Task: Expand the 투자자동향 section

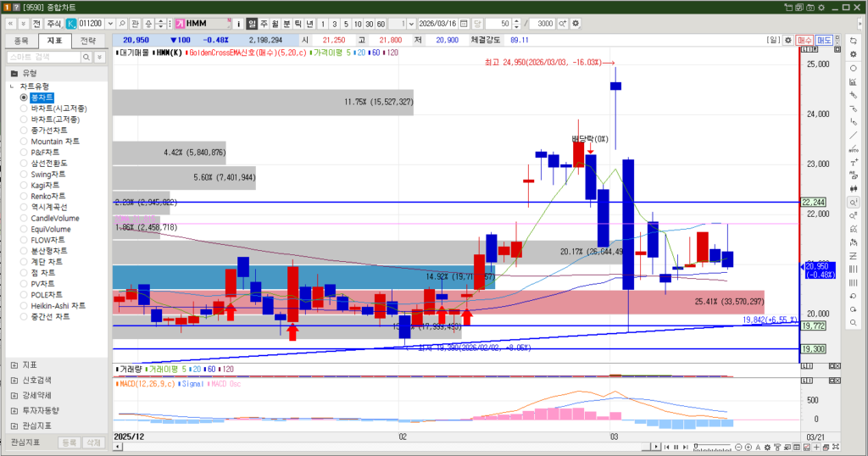Action: [41, 410]
